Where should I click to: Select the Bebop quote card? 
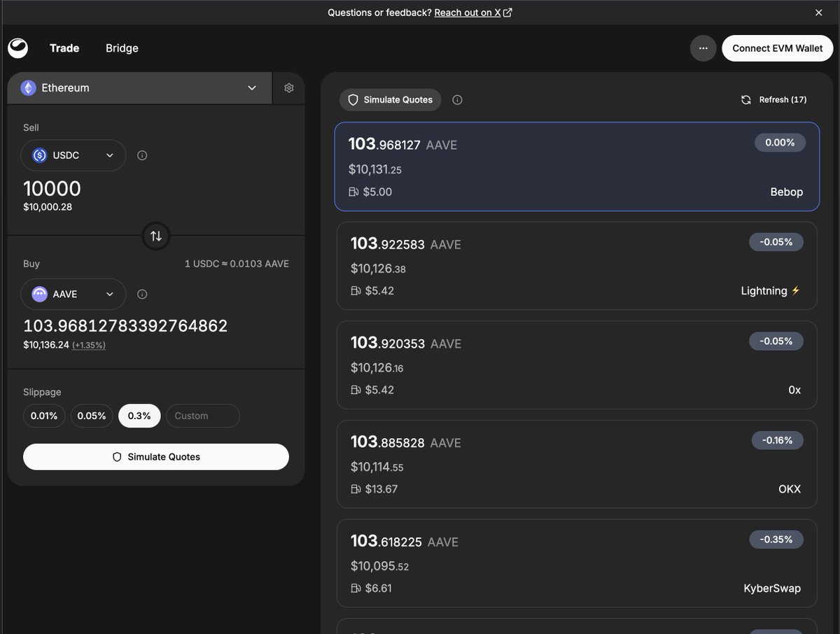577,167
